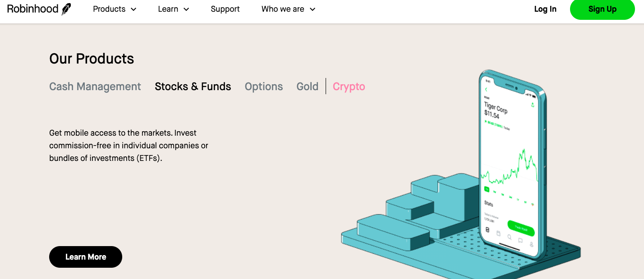Tap the back arrow on the phone screen
The image size is (644, 279).
pyautogui.click(x=486, y=90)
